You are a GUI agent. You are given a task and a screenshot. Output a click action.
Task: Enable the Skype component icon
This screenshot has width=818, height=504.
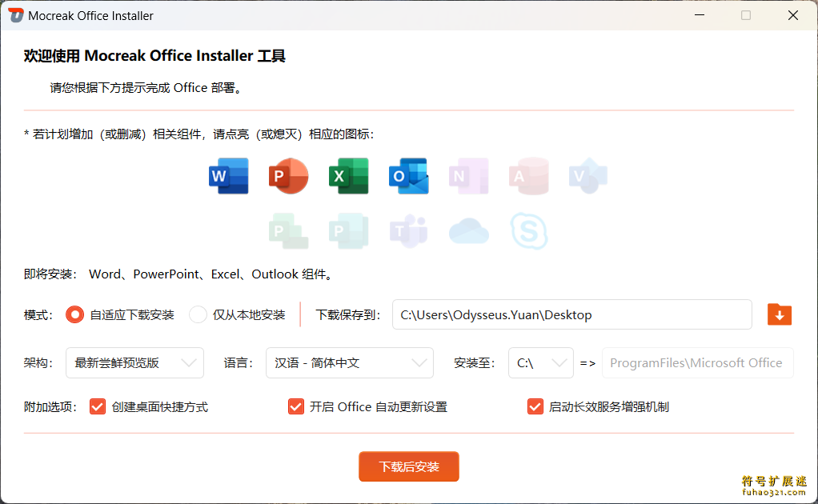coord(529,231)
